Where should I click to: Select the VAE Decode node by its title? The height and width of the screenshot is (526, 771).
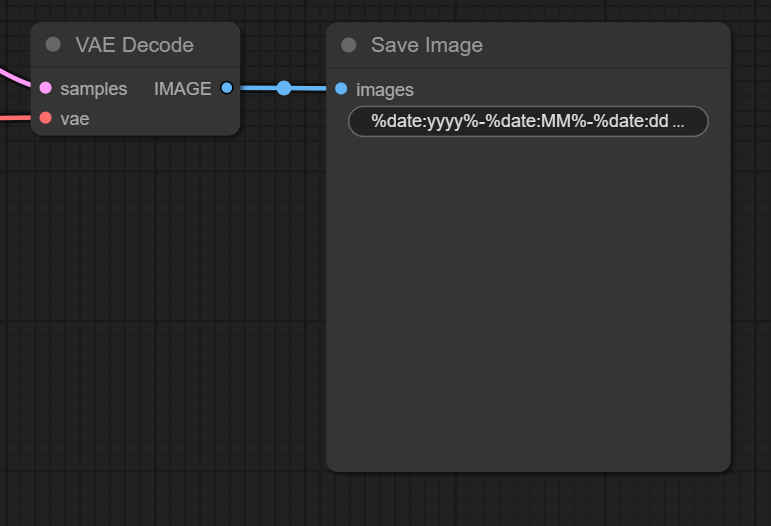(134, 45)
